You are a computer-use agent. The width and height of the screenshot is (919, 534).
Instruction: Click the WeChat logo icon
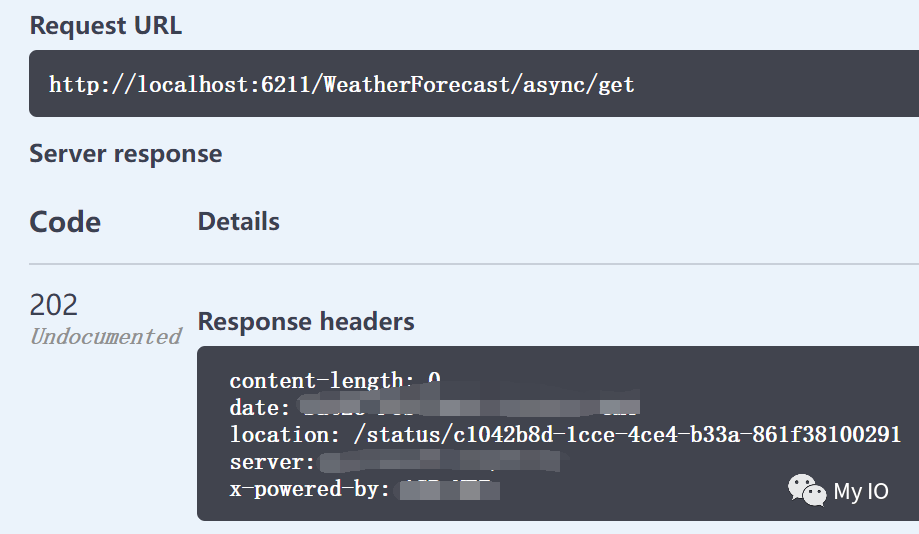(x=806, y=489)
